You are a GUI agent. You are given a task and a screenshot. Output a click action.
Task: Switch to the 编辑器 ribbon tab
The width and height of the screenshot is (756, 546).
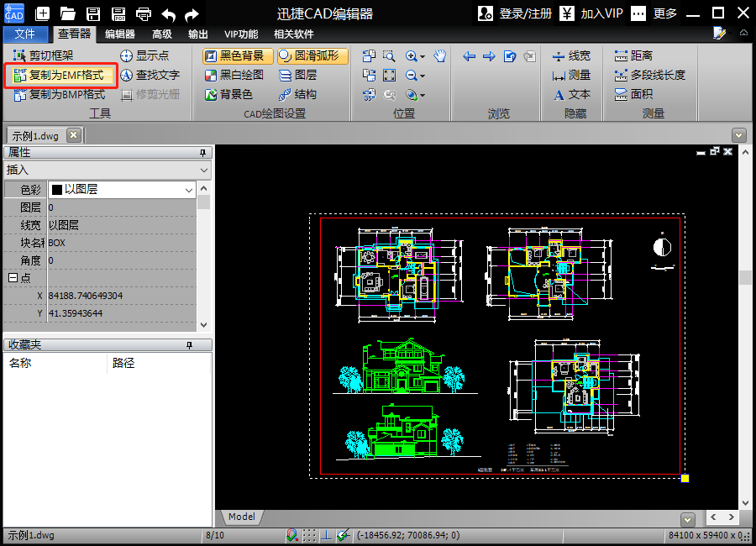(x=119, y=34)
